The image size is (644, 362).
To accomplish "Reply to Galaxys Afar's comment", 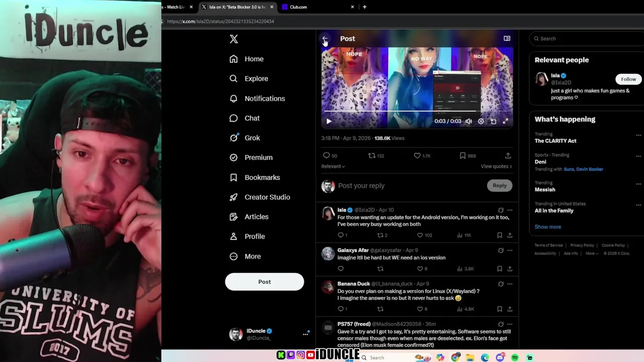I will [341, 269].
